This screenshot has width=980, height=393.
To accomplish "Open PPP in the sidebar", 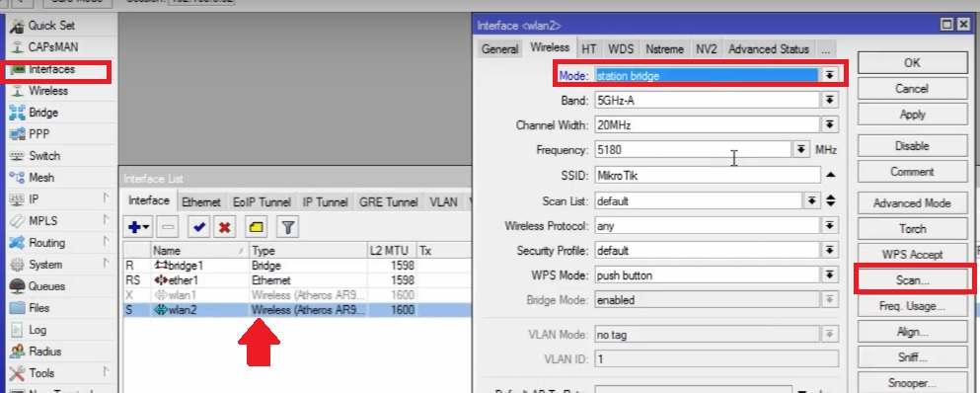I will (x=38, y=134).
